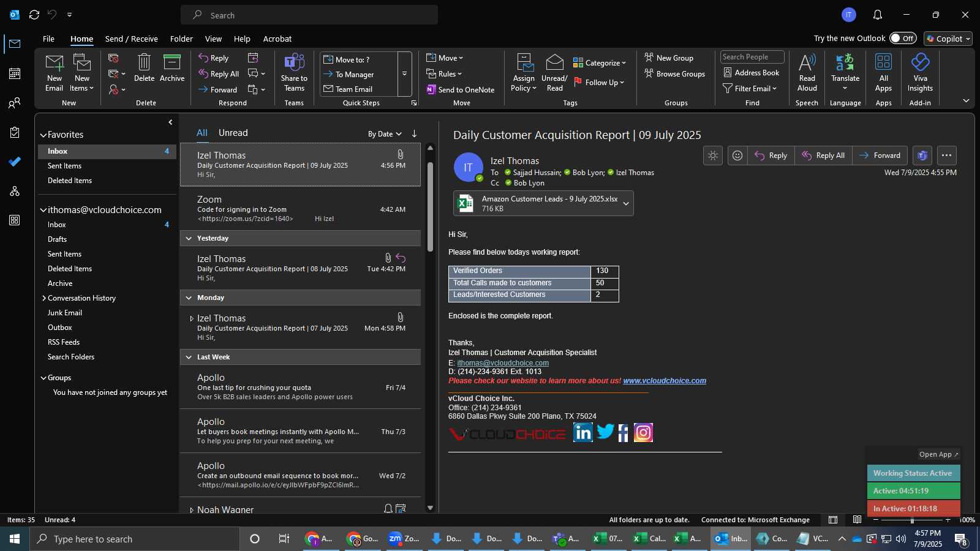Open By Date sort dropdown
This screenshot has width=980, height=551.
click(385, 133)
